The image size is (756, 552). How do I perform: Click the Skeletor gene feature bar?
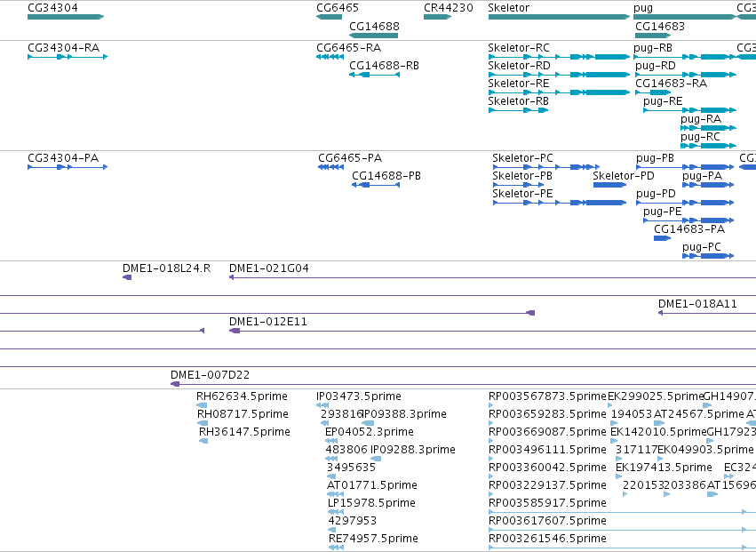tap(559, 17)
